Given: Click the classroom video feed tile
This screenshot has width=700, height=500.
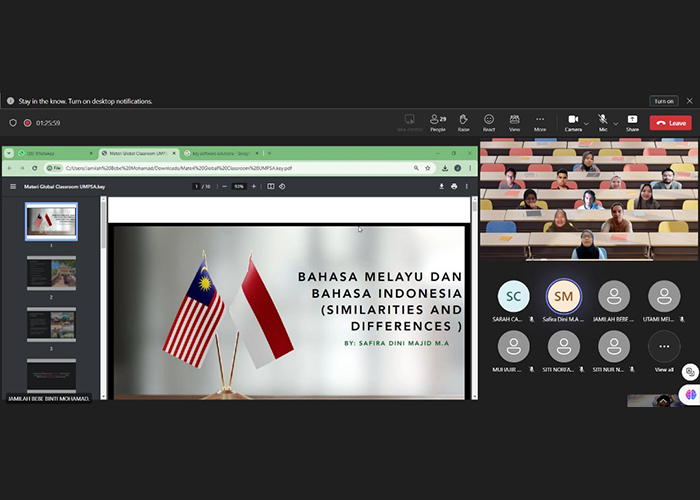Looking at the screenshot, I should [589, 200].
